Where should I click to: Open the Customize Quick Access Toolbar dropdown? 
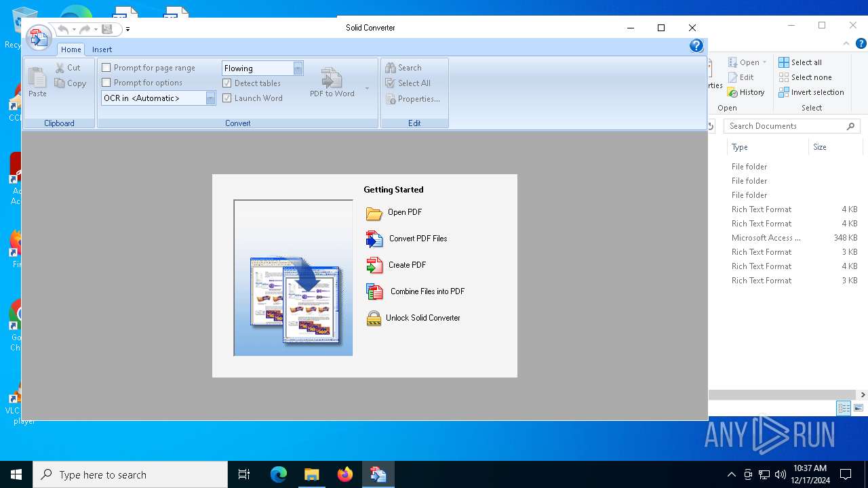point(127,29)
